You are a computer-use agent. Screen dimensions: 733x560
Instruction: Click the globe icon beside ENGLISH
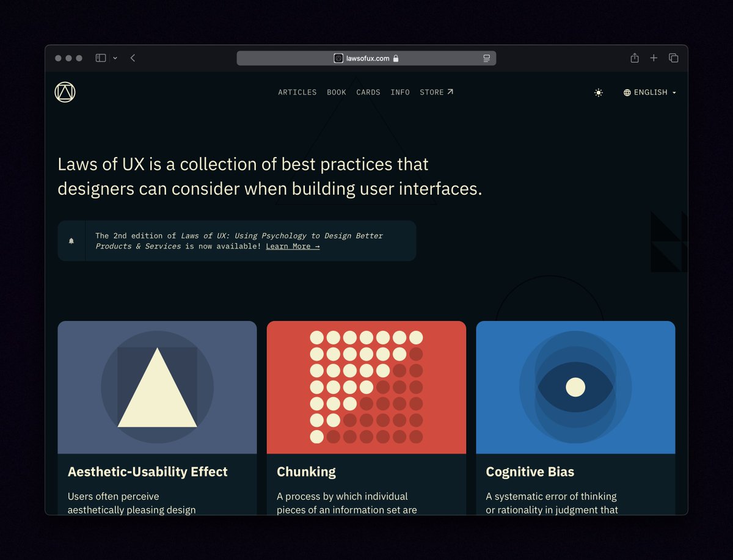pyautogui.click(x=627, y=93)
